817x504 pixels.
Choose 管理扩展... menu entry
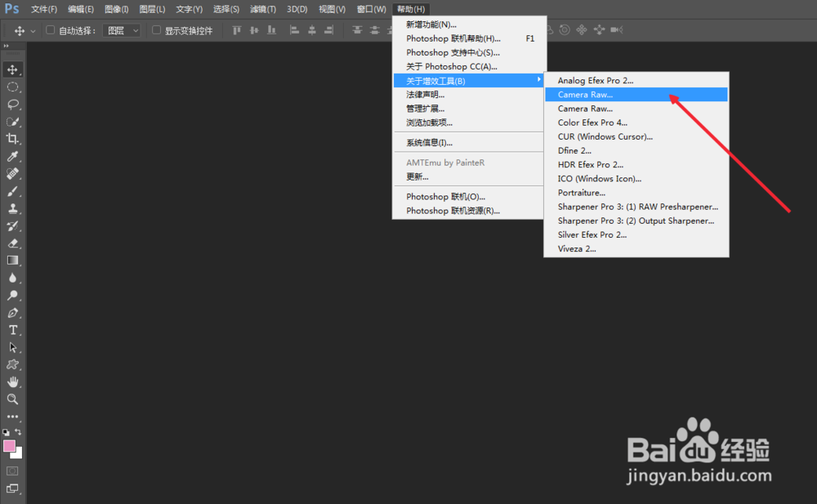(x=469, y=109)
